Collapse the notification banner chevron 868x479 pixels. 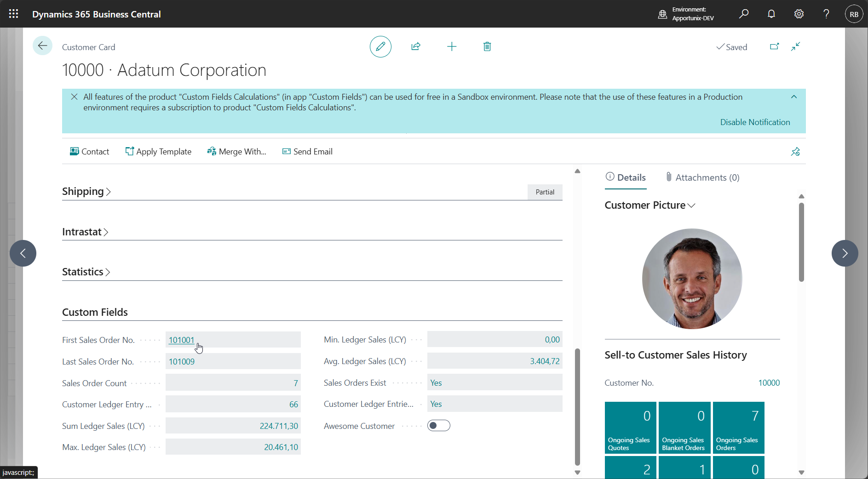coord(794,97)
